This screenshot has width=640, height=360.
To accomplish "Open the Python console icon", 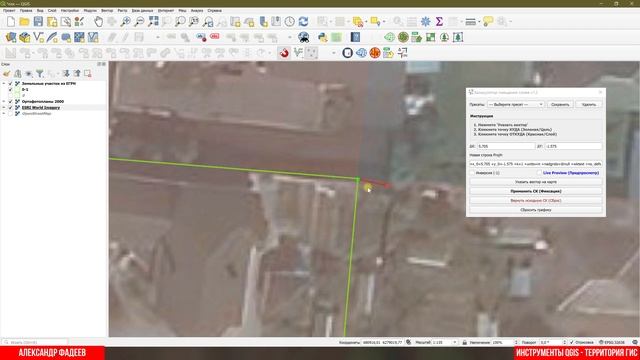I will click(322, 38).
